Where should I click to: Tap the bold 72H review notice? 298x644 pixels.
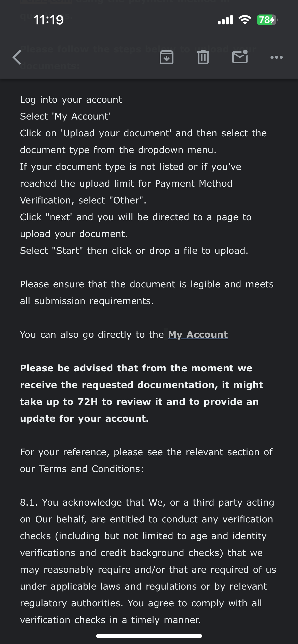pyautogui.click(x=141, y=393)
